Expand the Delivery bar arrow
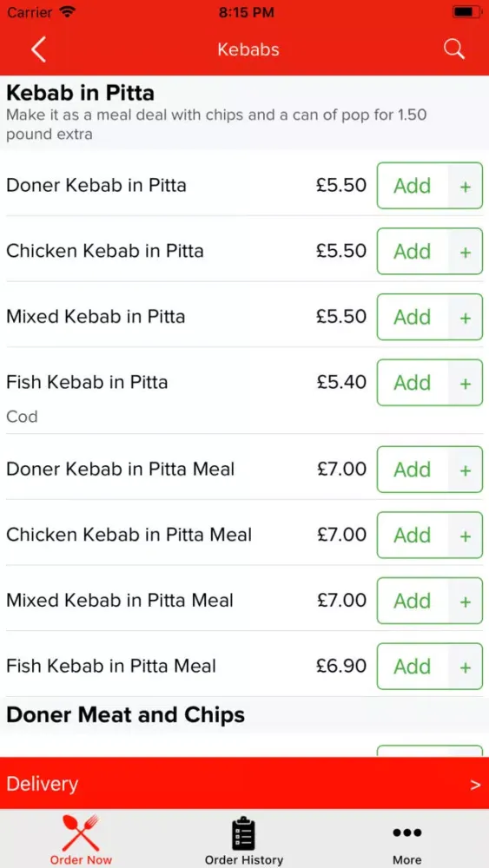 tap(475, 785)
